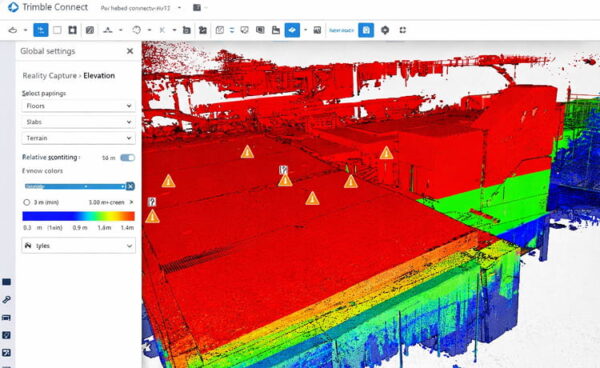600x368 pixels.
Task: Toggle the Relative switch off
Action: (x=127, y=158)
